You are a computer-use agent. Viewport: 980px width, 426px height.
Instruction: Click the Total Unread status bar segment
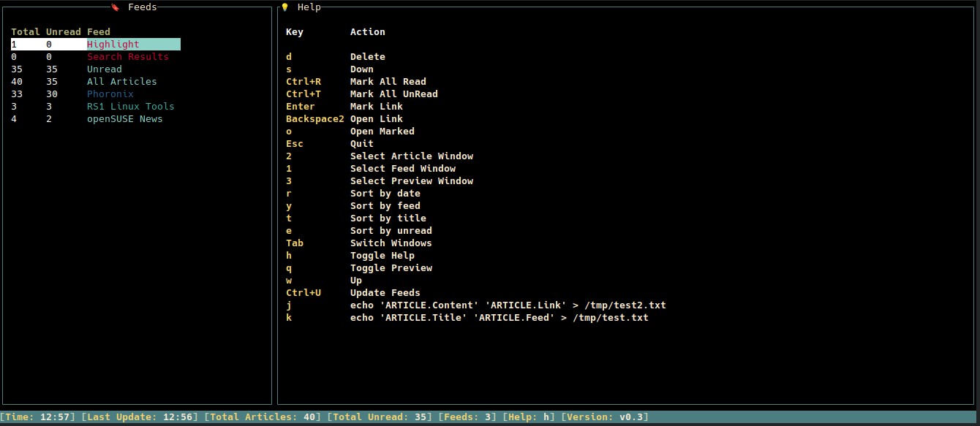click(x=380, y=417)
